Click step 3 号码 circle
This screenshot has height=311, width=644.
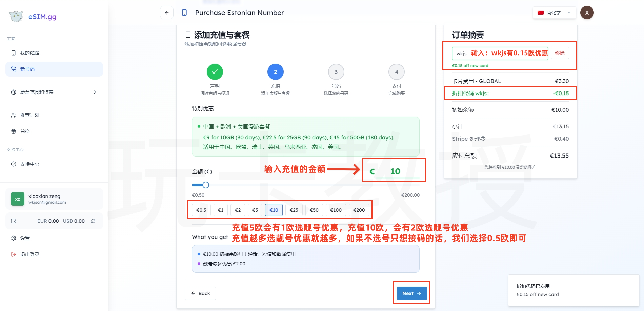pos(336,72)
